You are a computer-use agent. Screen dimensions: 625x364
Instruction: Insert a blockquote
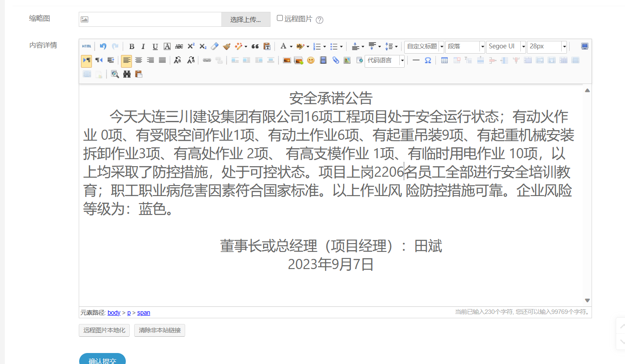255,46
